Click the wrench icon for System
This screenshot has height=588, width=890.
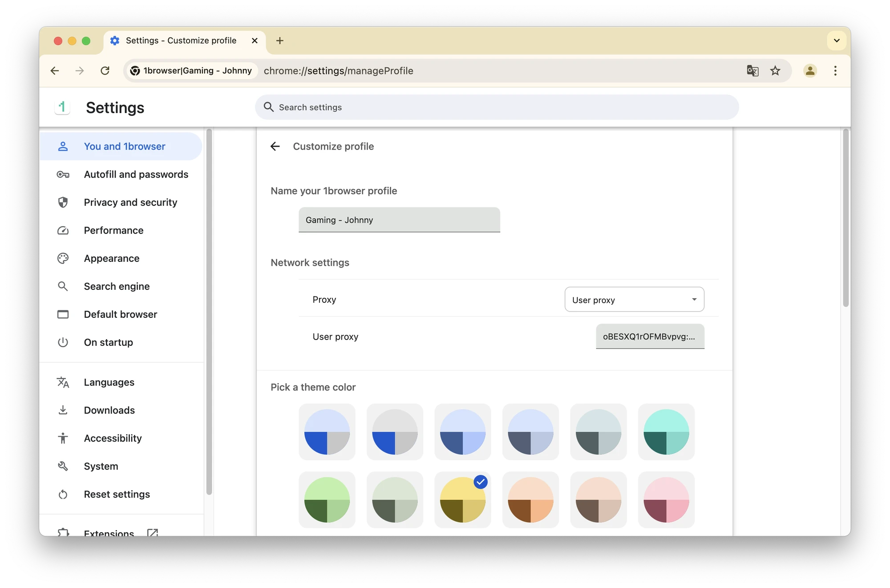tap(63, 466)
